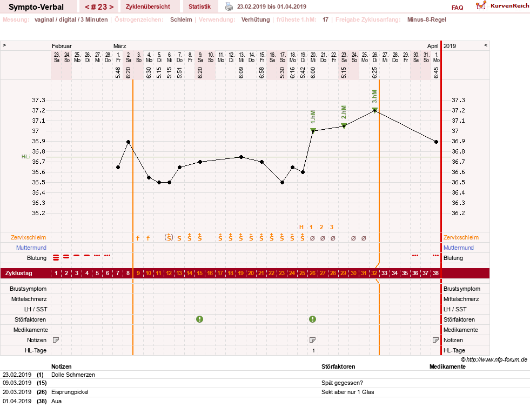This screenshot has width=530, height=420.
Task: Click the green Störfaktoren alert on day 15
Action: coord(200,319)
